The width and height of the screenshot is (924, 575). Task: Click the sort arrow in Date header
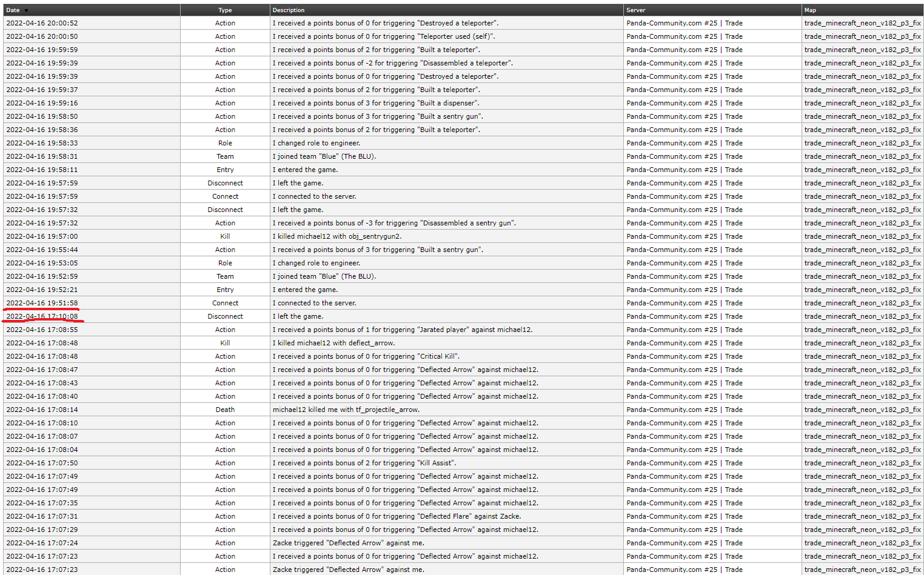point(26,10)
